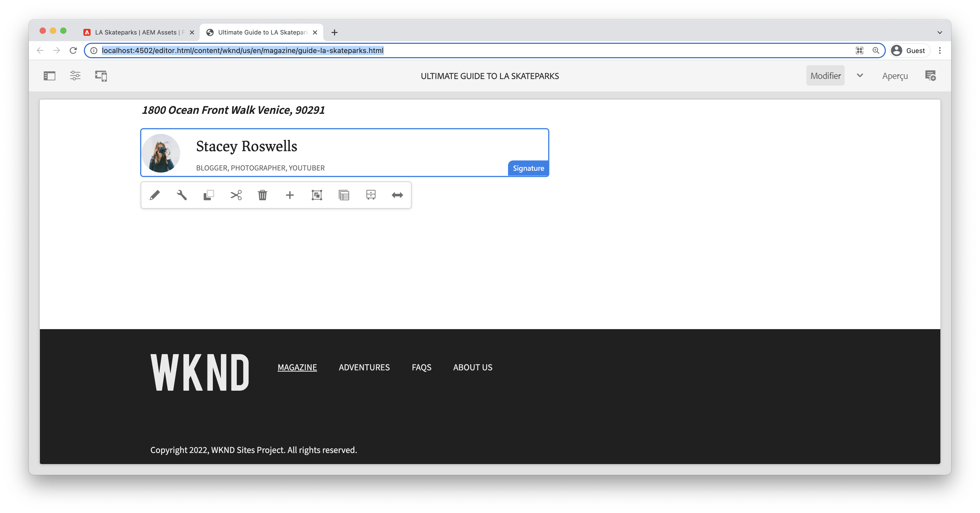Click the MAGAZINE footer link
980x513 pixels.
point(297,367)
